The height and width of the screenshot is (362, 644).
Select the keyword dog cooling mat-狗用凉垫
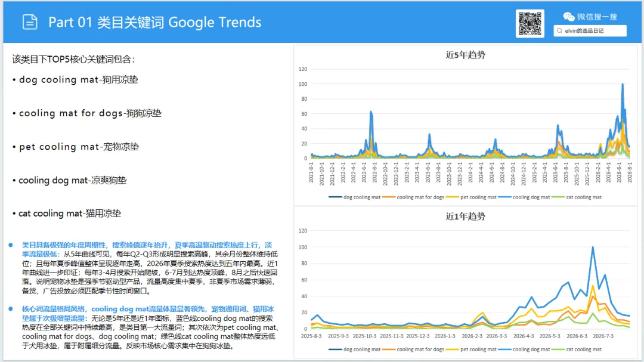pyautogui.click(x=79, y=80)
